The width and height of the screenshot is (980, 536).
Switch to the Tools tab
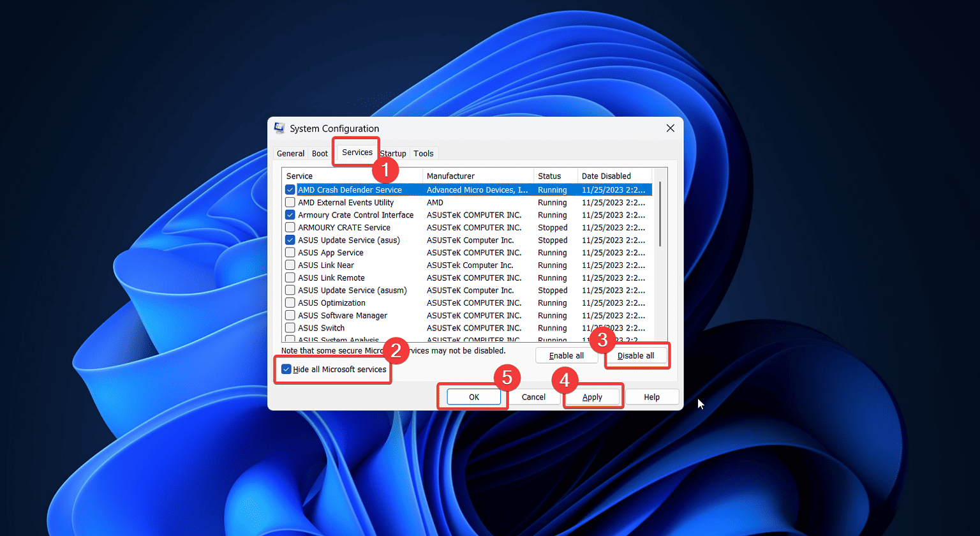pos(424,153)
